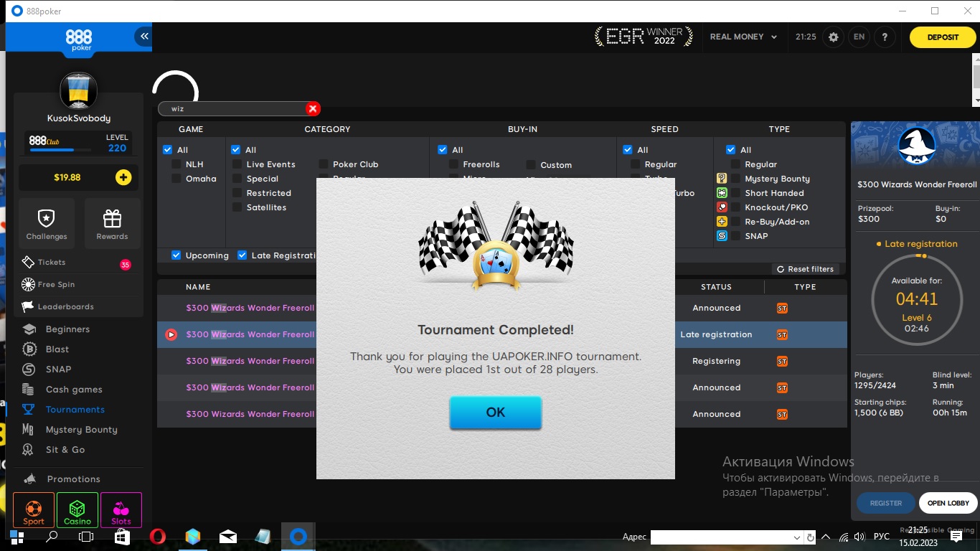Check the Poker Club category filter
This screenshot has height=551, width=980.
coord(324,164)
